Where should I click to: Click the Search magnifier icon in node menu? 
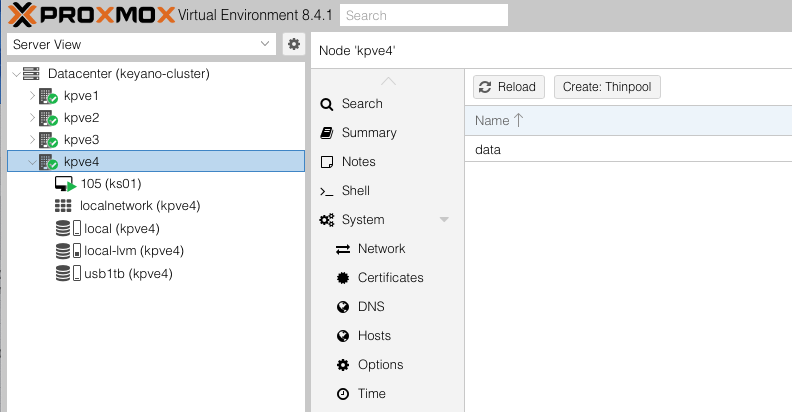pos(327,104)
